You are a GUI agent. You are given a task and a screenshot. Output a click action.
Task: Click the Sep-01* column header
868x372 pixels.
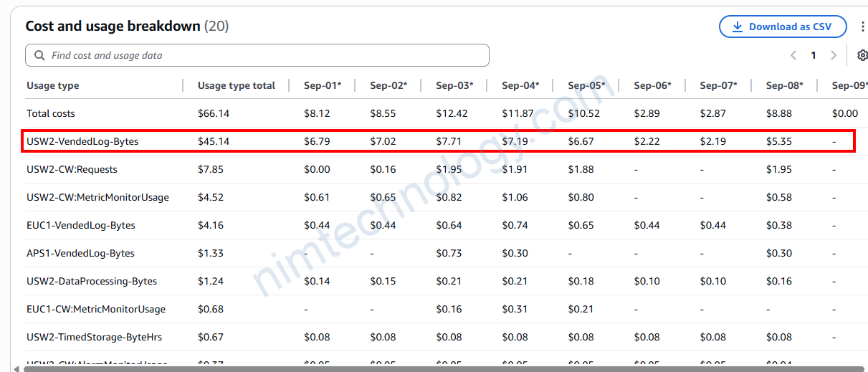coord(323,85)
